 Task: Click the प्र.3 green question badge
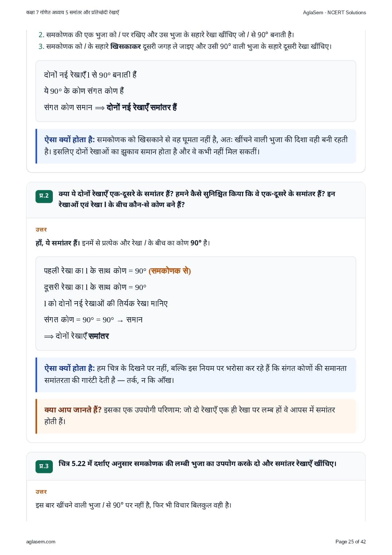pos(44,466)
